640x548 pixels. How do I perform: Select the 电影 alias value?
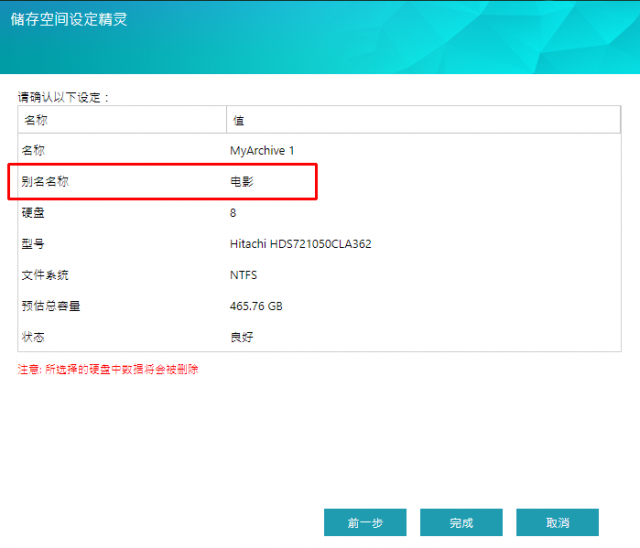242,182
